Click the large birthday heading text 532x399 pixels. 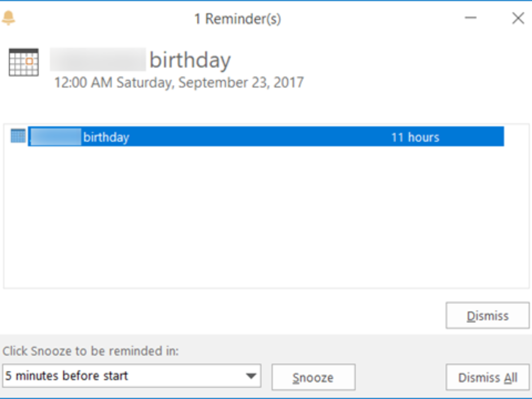click(x=190, y=60)
